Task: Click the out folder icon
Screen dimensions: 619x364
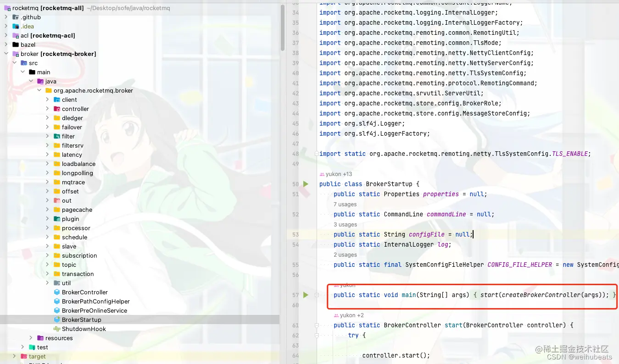Action: coord(57,200)
